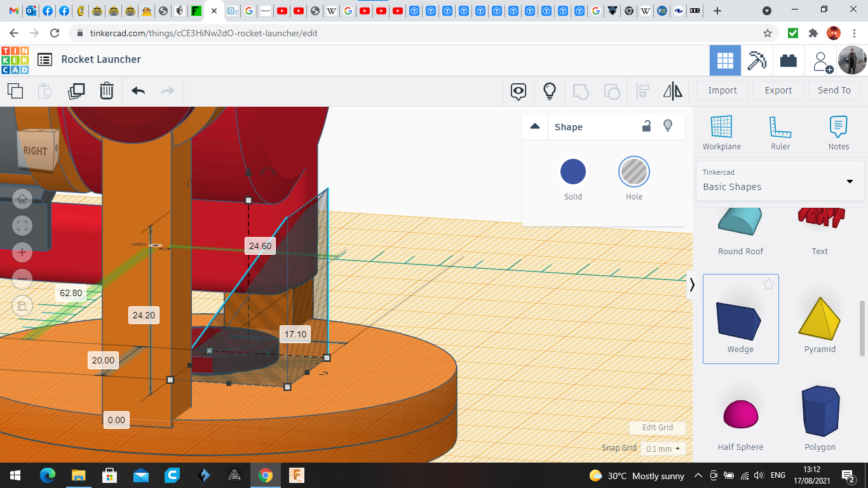The height and width of the screenshot is (488, 868).
Task: Click the Ungroup tool
Action: (x=611, y=91)
